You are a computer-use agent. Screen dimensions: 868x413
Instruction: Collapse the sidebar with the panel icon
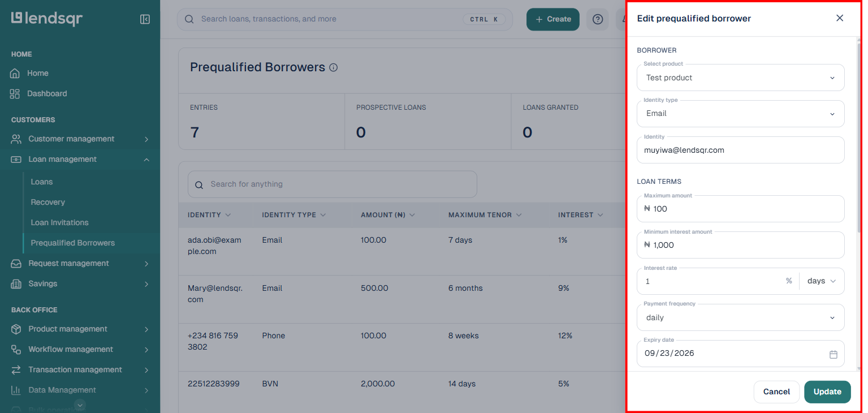pos(145,19)
